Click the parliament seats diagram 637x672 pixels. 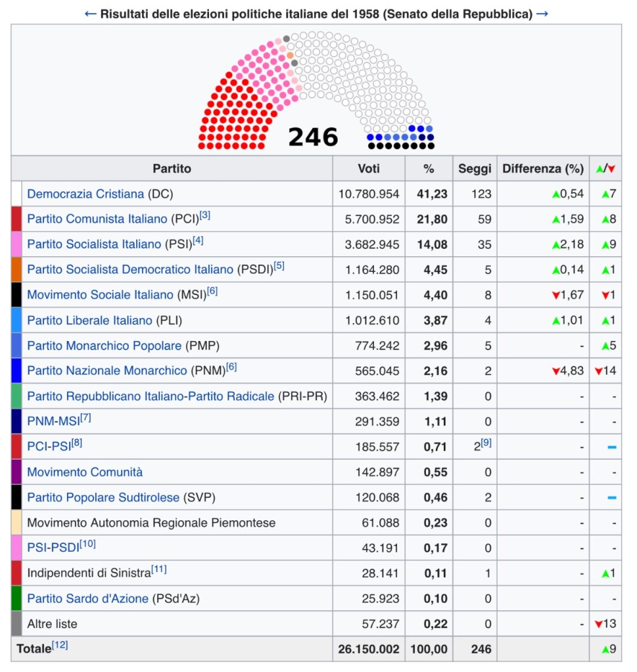316,91
